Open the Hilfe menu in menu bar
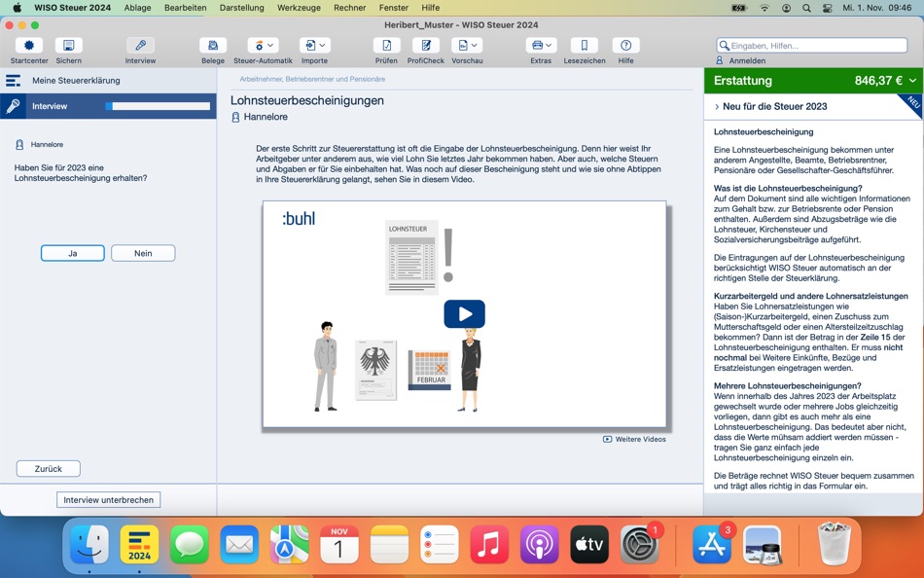The height and width of the screenshot is (578, 924). coord(431,8)
